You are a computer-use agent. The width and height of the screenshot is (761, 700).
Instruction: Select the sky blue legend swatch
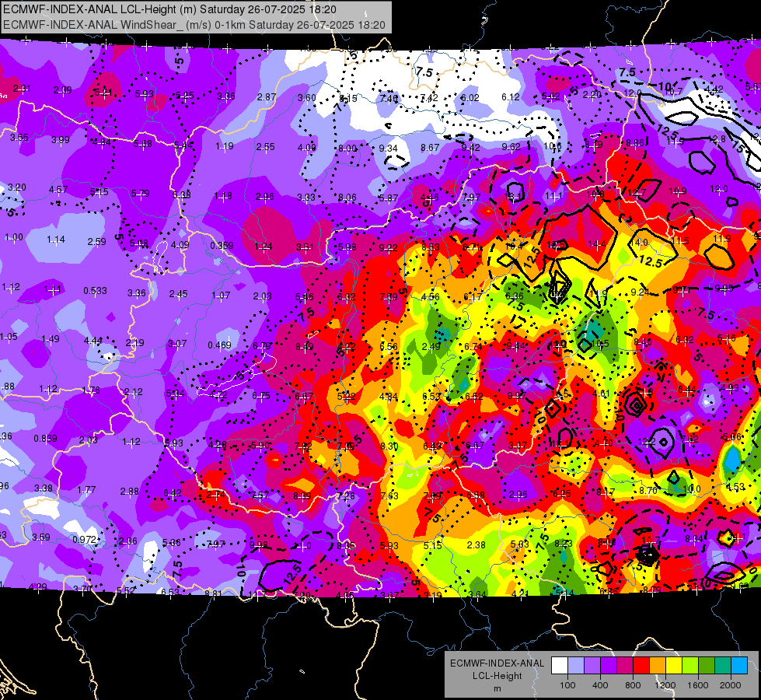[739, 666]
